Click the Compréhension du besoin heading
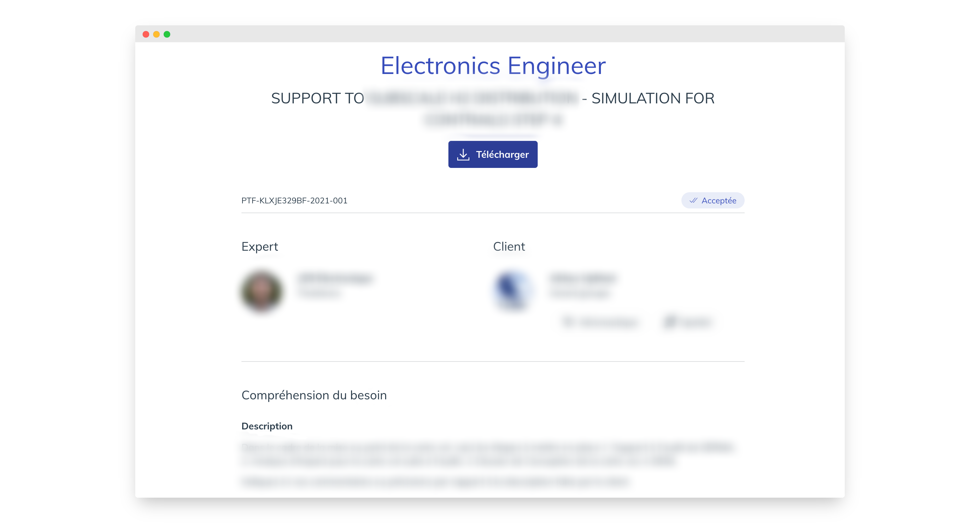 coord(314,395)
